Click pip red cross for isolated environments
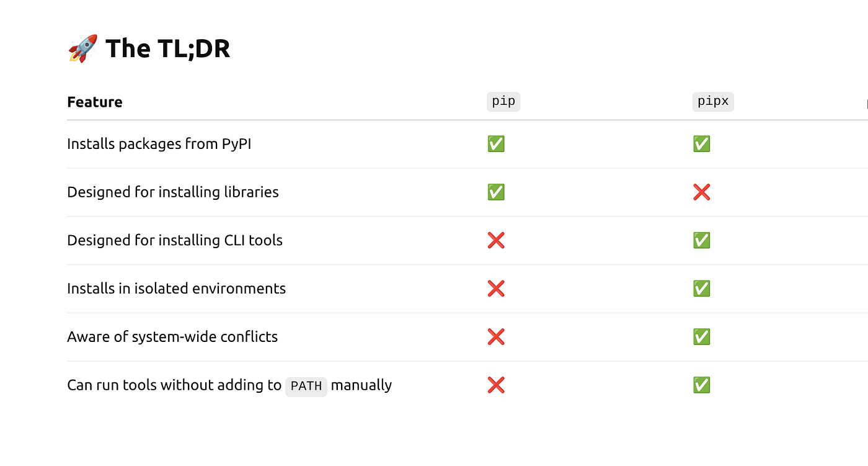This screenshot has height=466, width=868. (x=496, y=289)
